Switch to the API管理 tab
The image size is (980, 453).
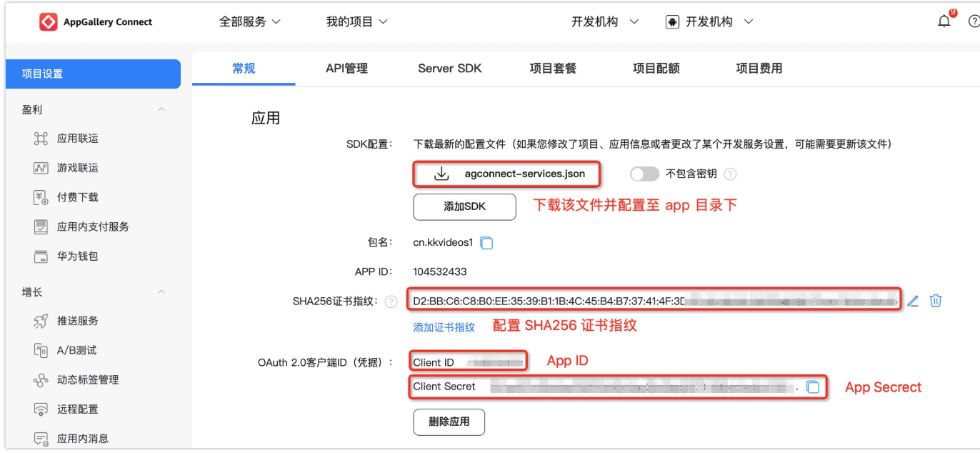pyautogui.click(x=346, y=69)
